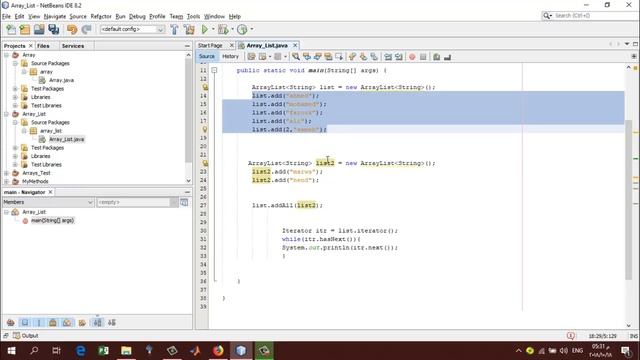
Task: Click the Projects panel vertical scrollbar
Action: (x=188, y=112)
